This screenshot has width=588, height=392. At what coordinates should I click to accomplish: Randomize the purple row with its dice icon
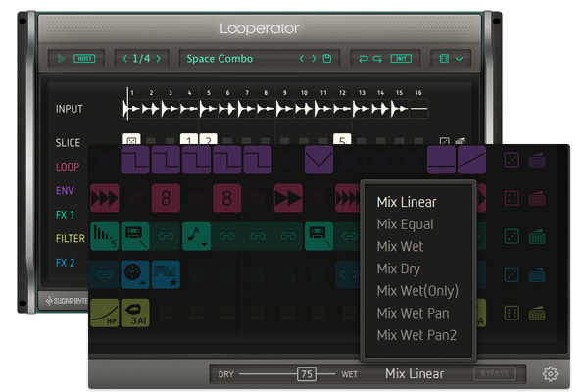[512, 160]
